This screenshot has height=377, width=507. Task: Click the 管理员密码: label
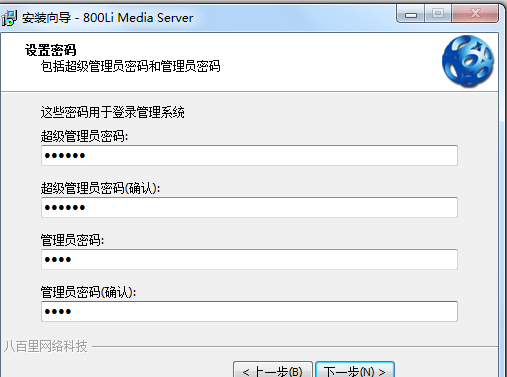pyautogui.click(x=72, y=240)
